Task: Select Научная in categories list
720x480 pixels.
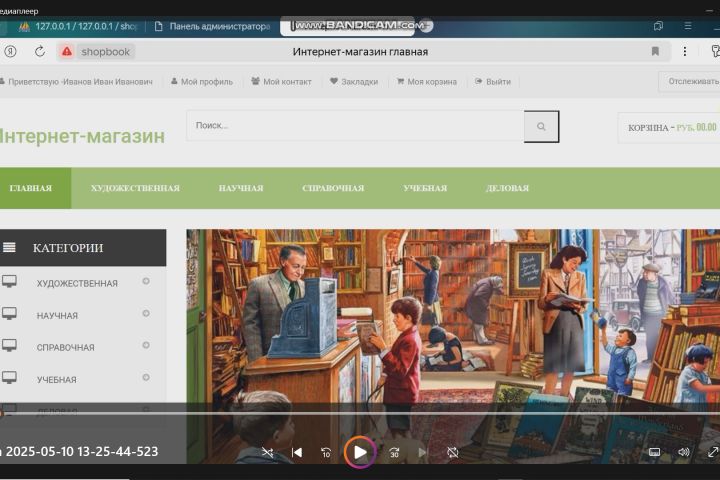Action: (57, 316)
